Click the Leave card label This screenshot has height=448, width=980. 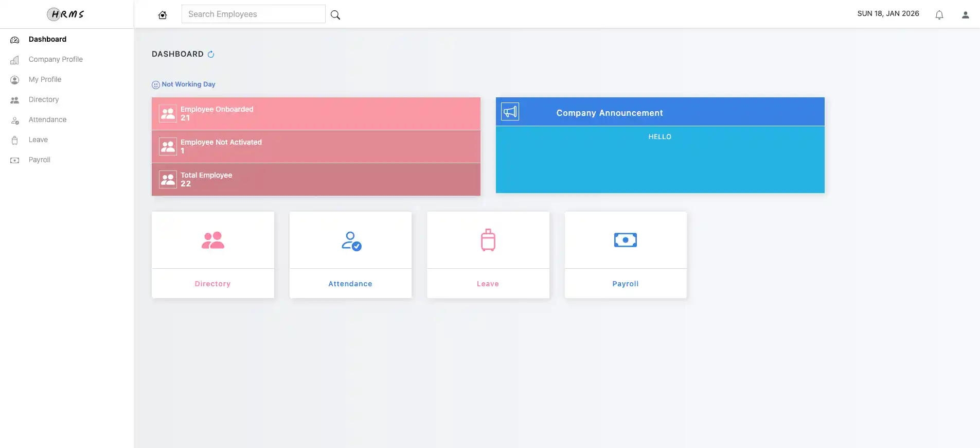[488, 284]
